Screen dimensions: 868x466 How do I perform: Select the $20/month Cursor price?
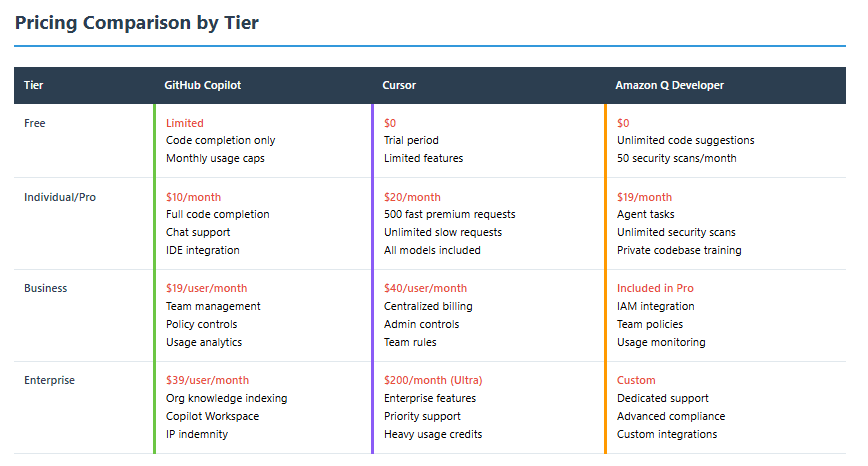[x=412, y=197]
